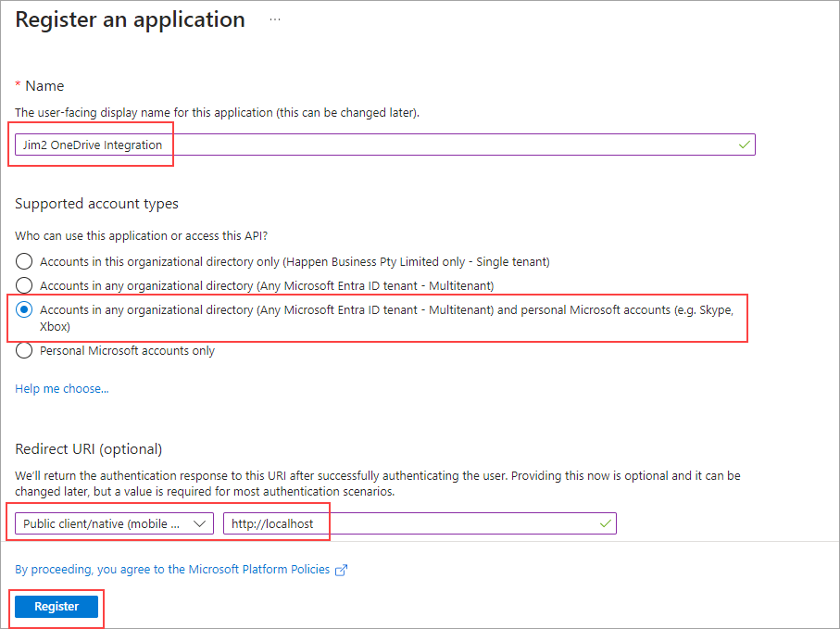Choose Personal Microsoft accounts only
Viewport: 840px width, 629px height.
pyautogui.click(x=24, y=350)
